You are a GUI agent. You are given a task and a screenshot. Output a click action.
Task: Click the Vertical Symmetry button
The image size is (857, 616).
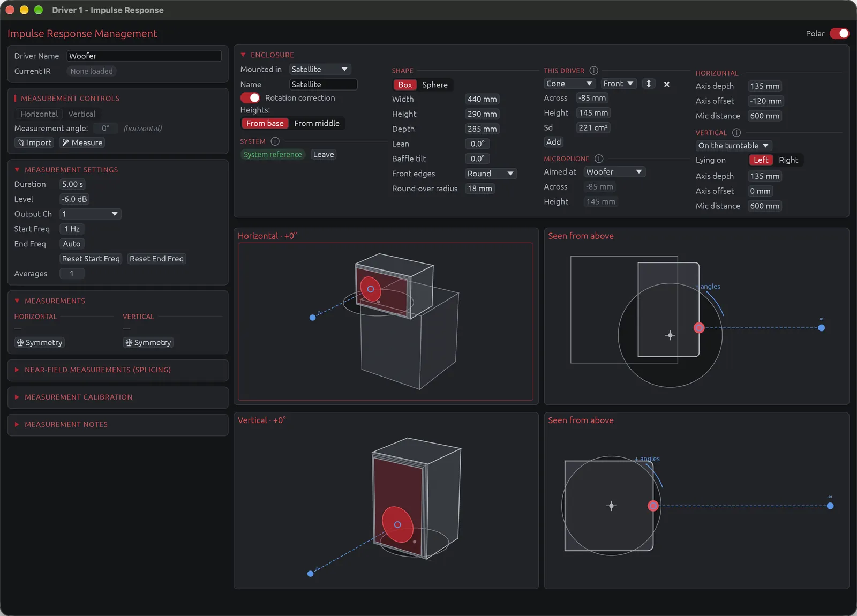148,343
